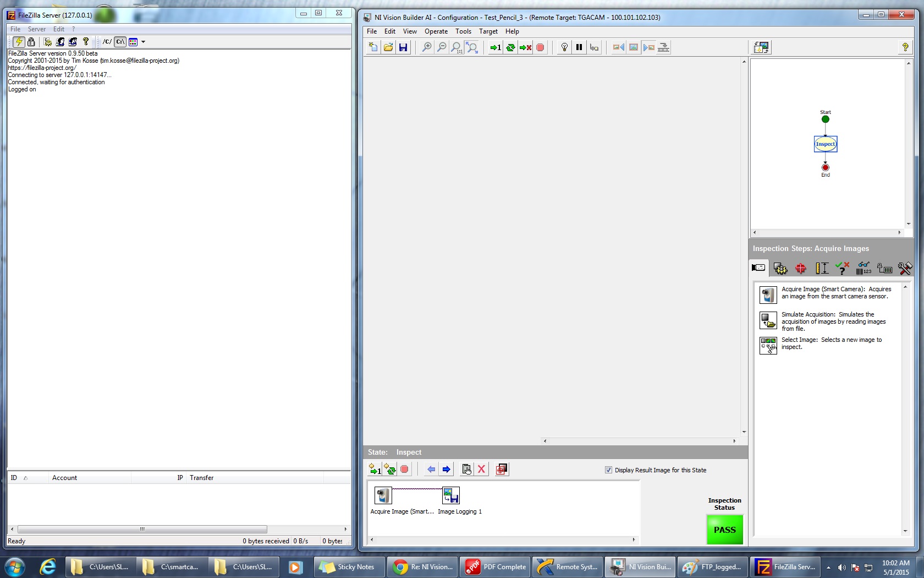This screenshot has height=578, width=924.
Task: Run the inspection once
Action: (x=494, y=47)
